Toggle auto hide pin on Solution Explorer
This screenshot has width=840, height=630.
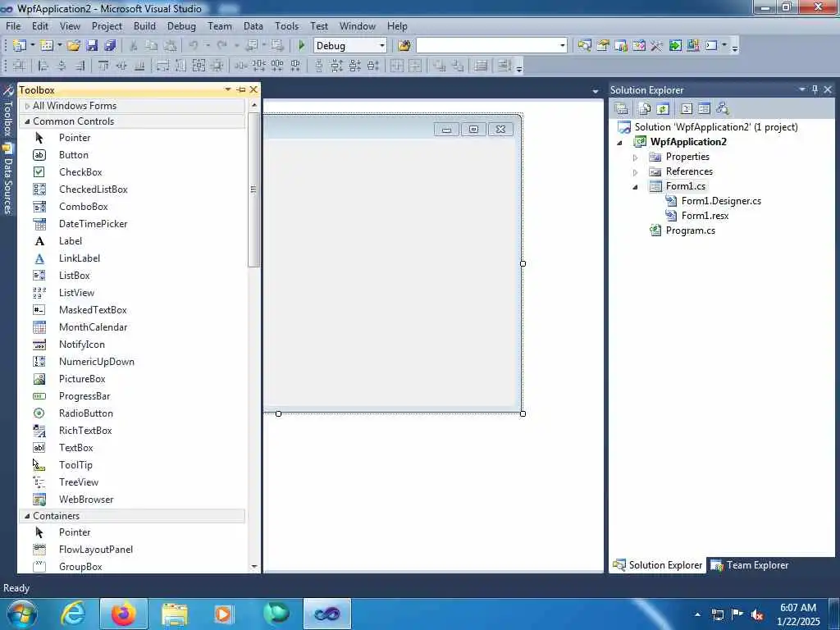pyautogui.click(x=815, y=89)
